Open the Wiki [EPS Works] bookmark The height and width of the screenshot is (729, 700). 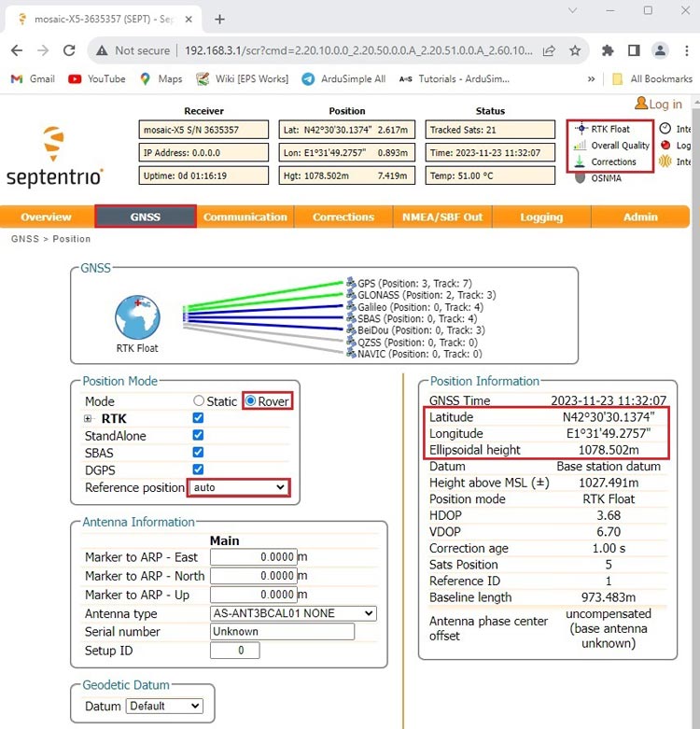click(x=242, y=79)
